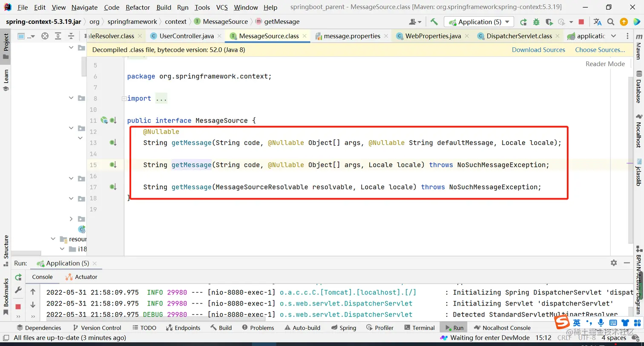
Task: Open the Endpoints tool window
Action: 183,328
